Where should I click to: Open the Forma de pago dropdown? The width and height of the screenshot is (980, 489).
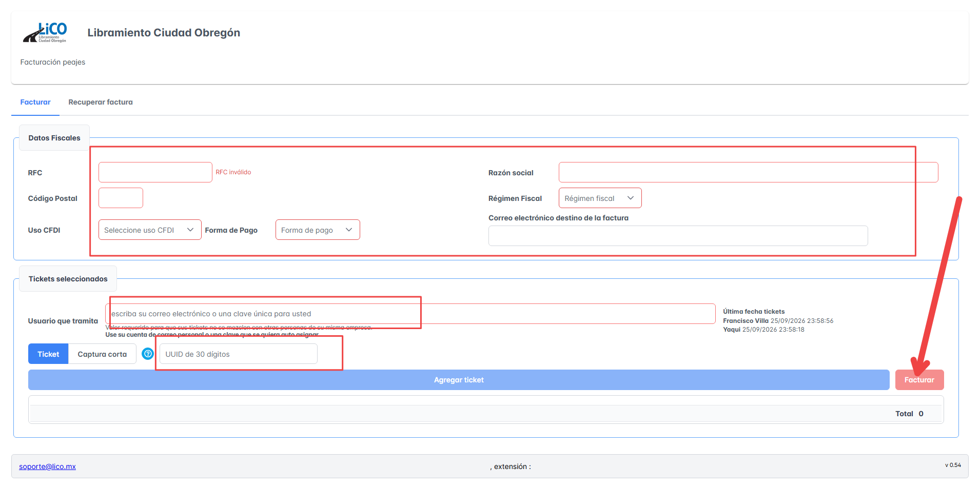(318, 230)
